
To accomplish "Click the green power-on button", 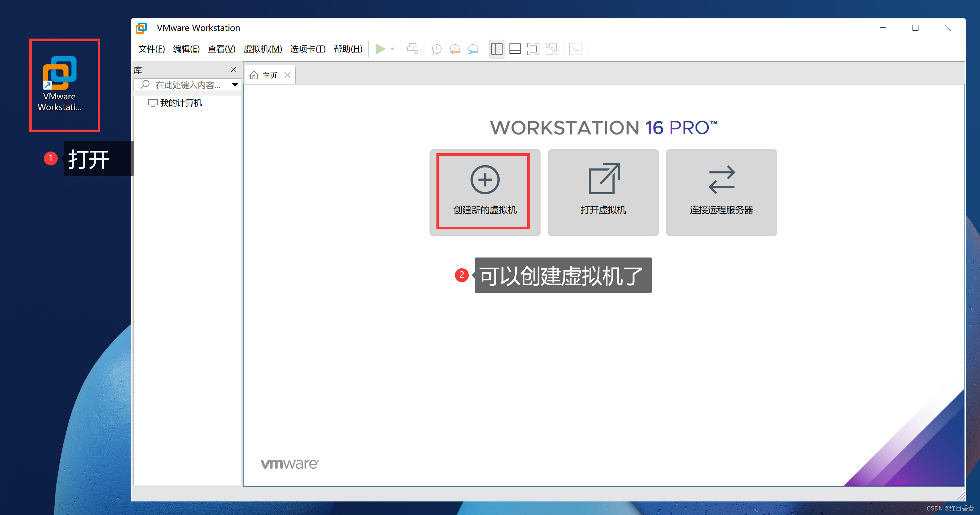I will [380, 49].
